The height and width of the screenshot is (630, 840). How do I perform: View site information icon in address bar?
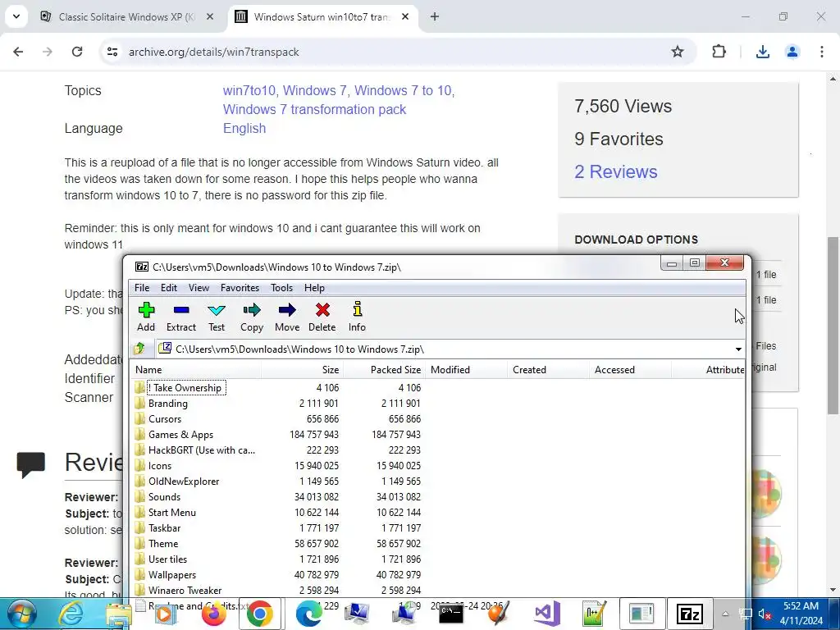pos(112,52)
